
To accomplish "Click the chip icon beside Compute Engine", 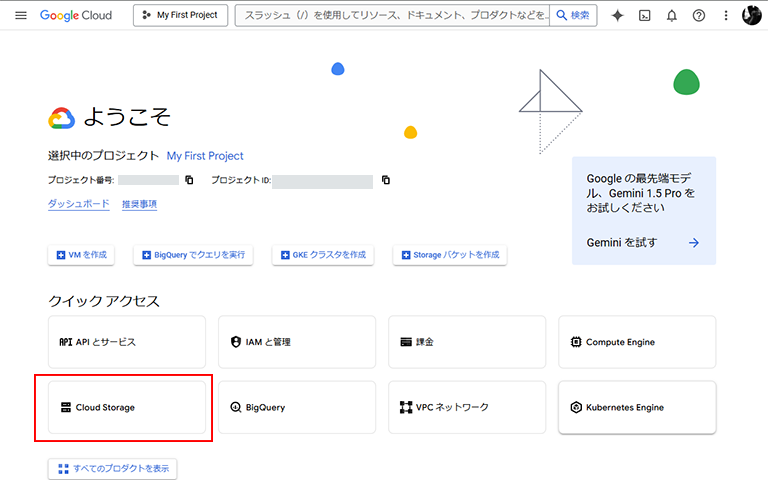I will 576,342.
